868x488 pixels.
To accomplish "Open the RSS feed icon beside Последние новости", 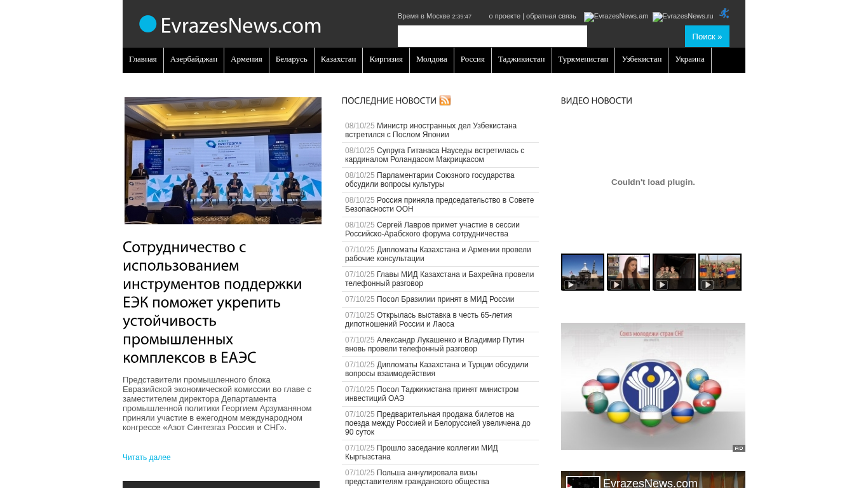I will pyautogui.click(x=445, y=100).
